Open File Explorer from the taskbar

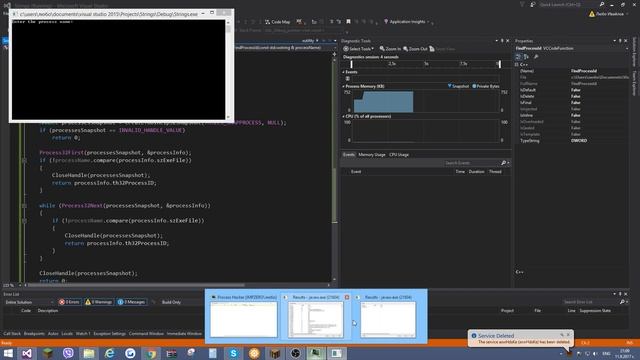click(89, 353)
